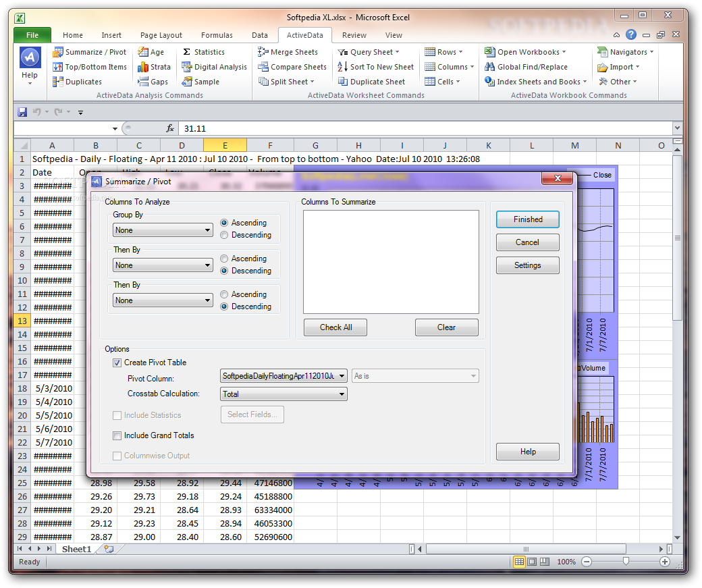Open the File tab
This screenshot has width=702, height=588.
coord(32,35)
